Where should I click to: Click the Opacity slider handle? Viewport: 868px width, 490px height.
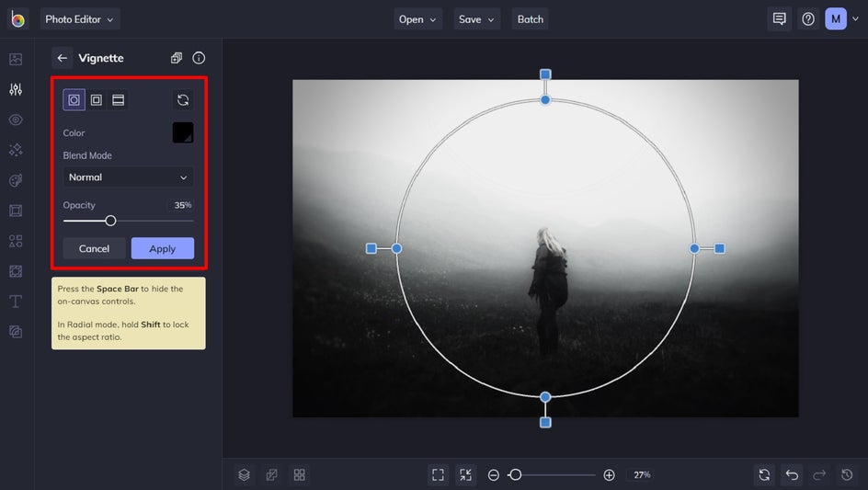point(110,221)
